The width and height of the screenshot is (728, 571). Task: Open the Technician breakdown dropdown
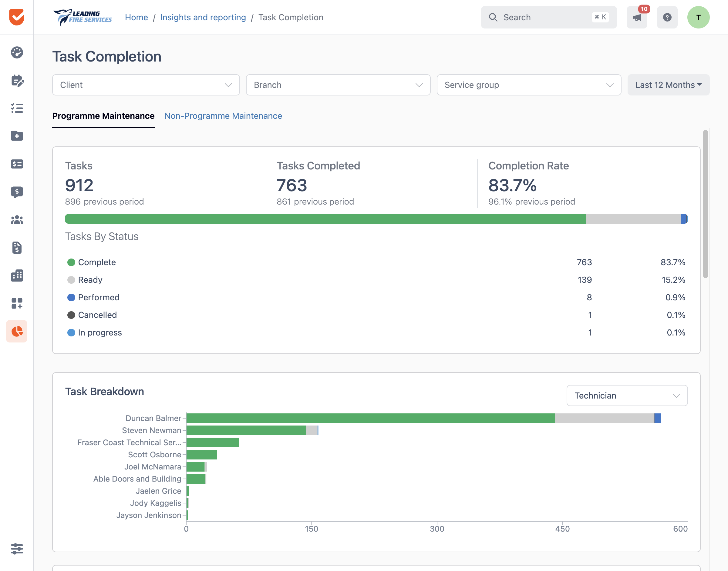pos(627,396)
